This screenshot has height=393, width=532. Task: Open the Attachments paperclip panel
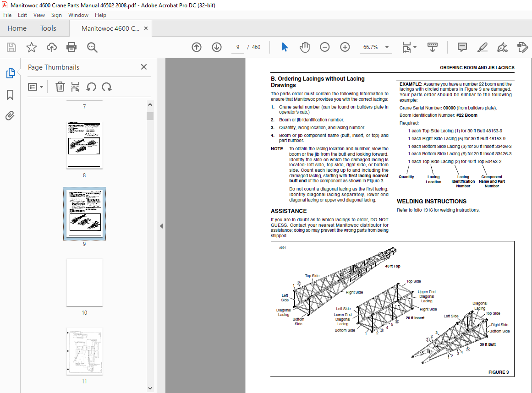click(10, 116)
